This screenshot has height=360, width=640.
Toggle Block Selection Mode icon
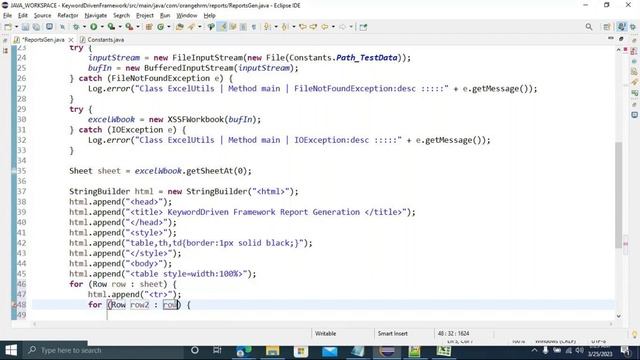243,27
